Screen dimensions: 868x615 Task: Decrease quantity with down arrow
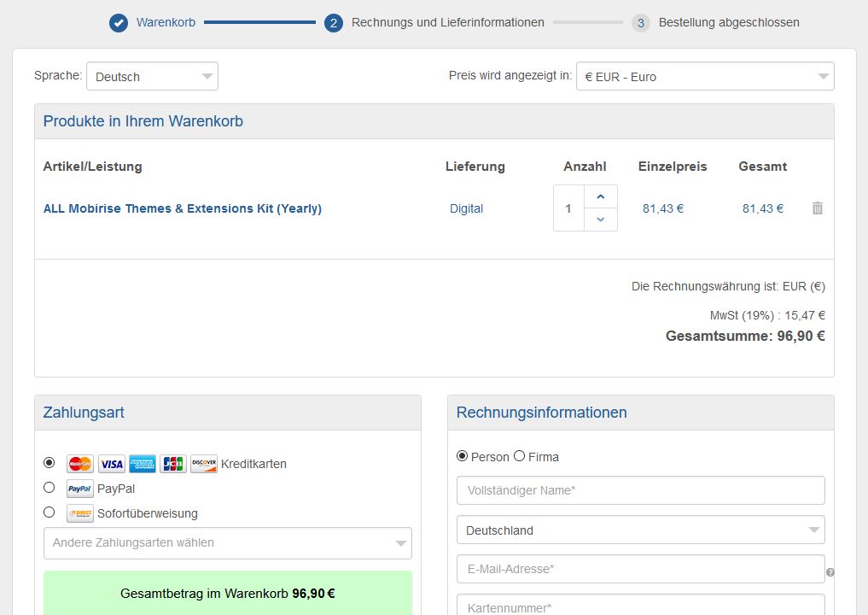600,220
